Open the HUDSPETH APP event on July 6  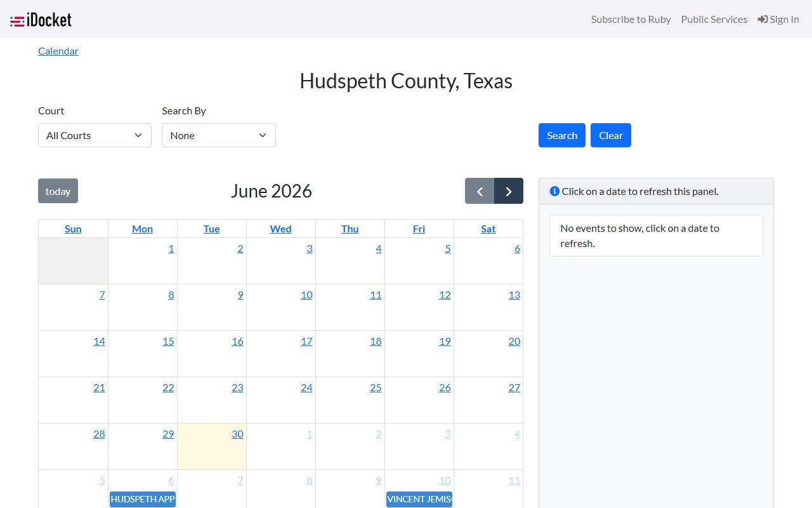143,499
